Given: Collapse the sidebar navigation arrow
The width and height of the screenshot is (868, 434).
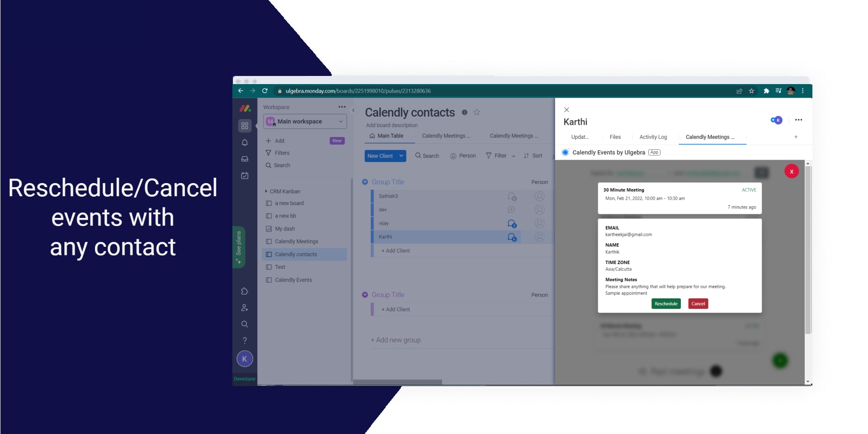Looking at the screenshot, I should [x=354, y=110].
